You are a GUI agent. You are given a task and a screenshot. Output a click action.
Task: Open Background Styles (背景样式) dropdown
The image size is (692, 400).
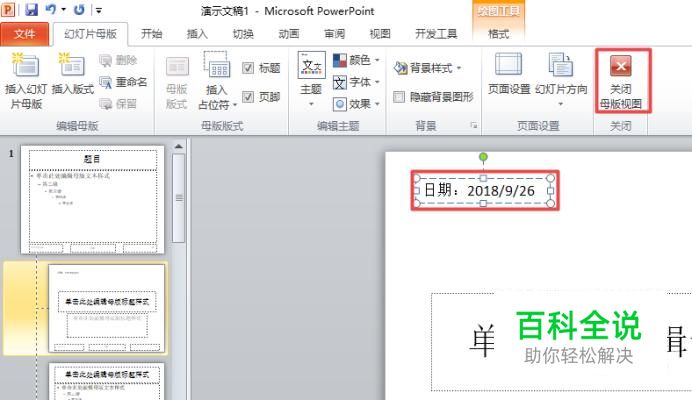(428, 68)
